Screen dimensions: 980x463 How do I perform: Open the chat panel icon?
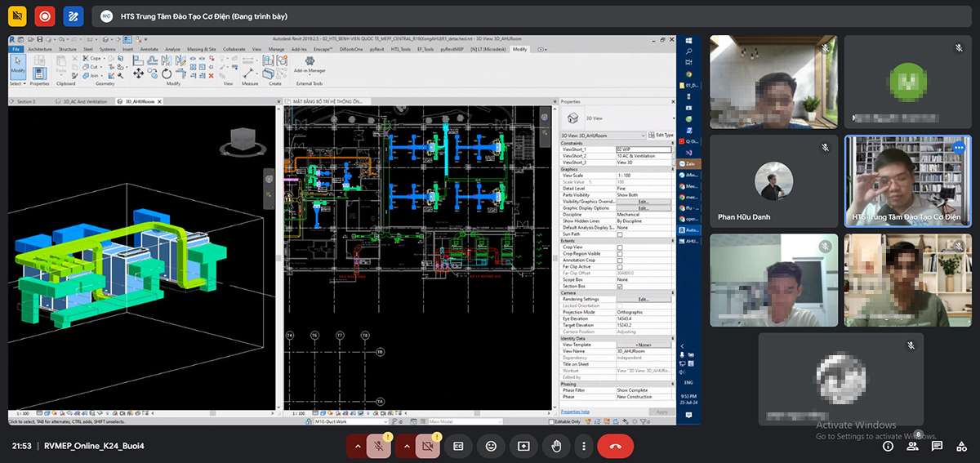[937, 446]
